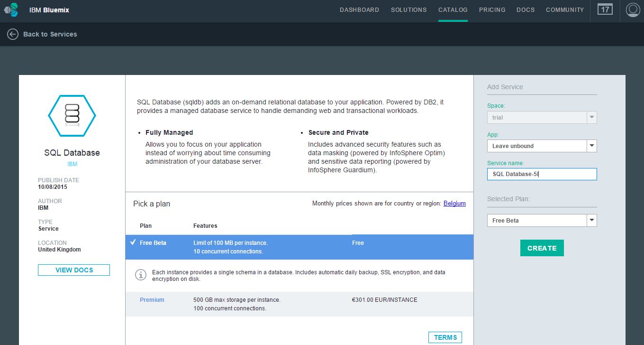644x345 pixels.
Task: Go to the Pricing nav item
Action: point(492,10)
